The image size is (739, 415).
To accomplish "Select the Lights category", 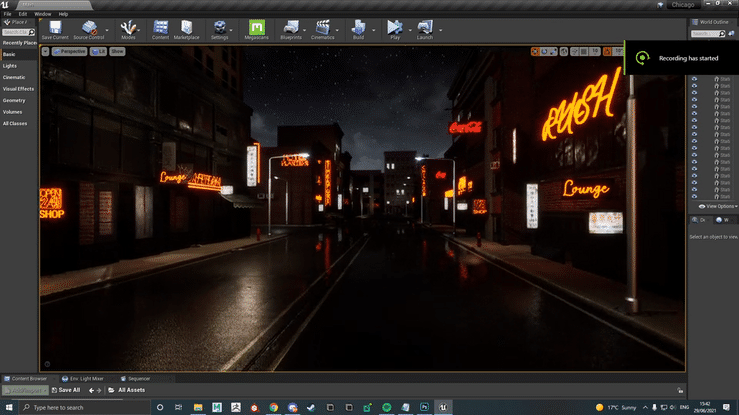I will pos(10,66).
